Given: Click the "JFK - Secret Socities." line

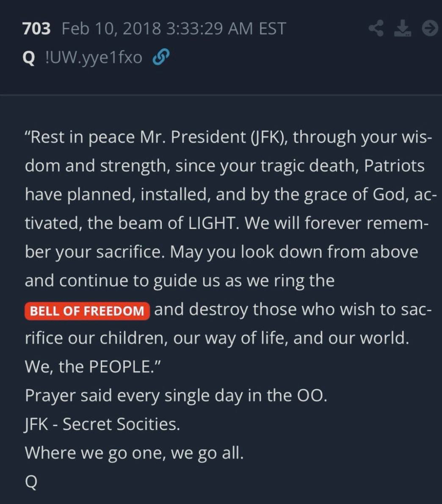Looking at the screenshot, I should (x=102, y=424).
